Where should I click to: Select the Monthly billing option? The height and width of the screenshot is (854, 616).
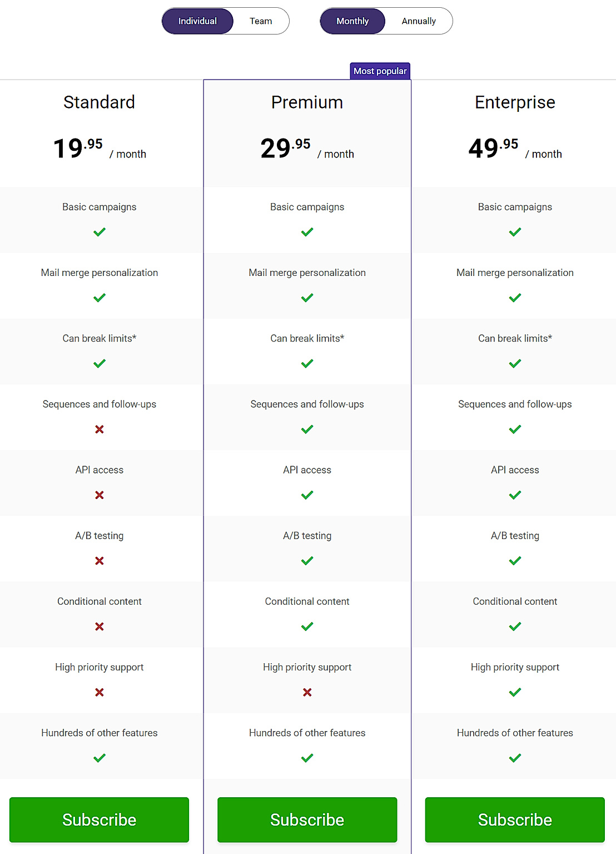pos(352,21)
